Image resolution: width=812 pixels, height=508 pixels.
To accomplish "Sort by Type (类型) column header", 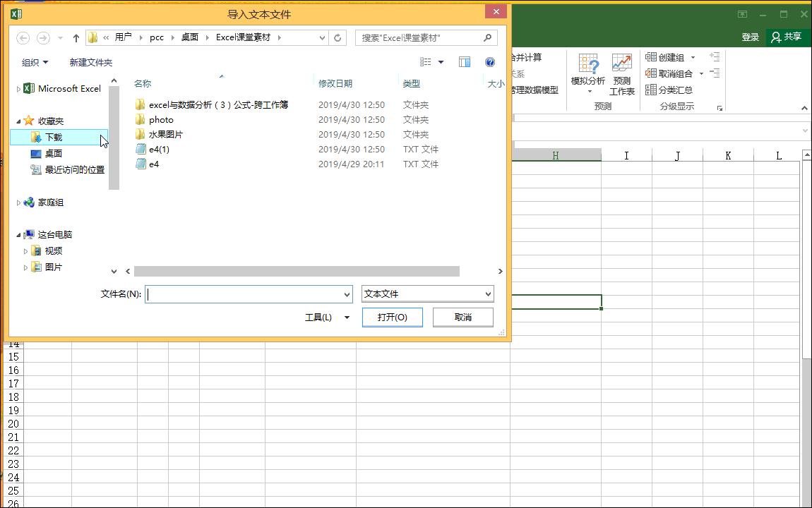I will (x=411, y=83).
